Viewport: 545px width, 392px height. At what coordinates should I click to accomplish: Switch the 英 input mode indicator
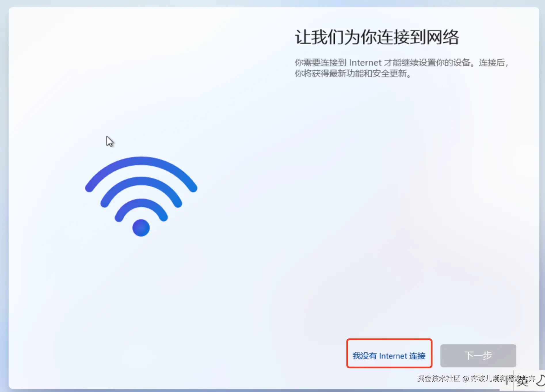click(523, 381)
